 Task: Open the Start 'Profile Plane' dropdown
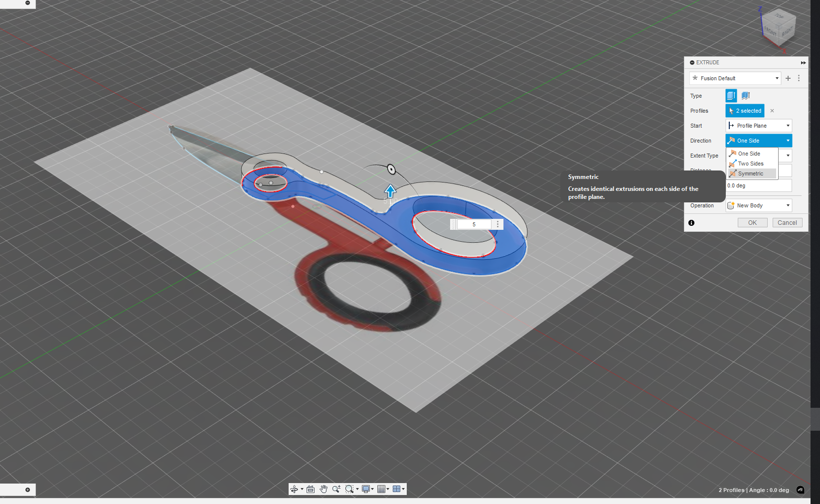pos(759,126)
